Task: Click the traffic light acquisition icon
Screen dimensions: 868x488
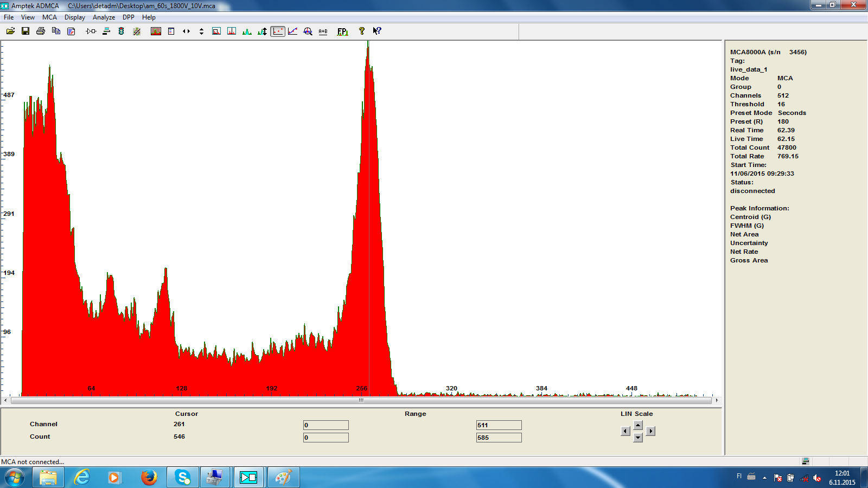Action: (122, 31)
